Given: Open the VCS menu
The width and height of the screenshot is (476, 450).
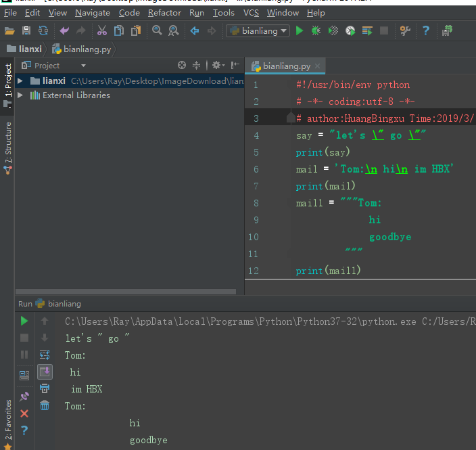Looking at the screenshot, I should tap(251, 13).
